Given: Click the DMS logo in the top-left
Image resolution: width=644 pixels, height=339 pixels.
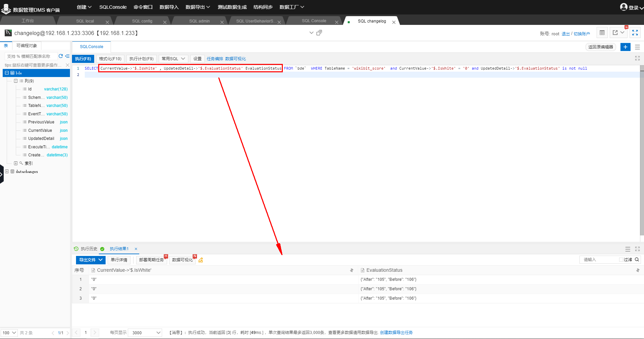Looking at the screenshot, I should (6, 9).
